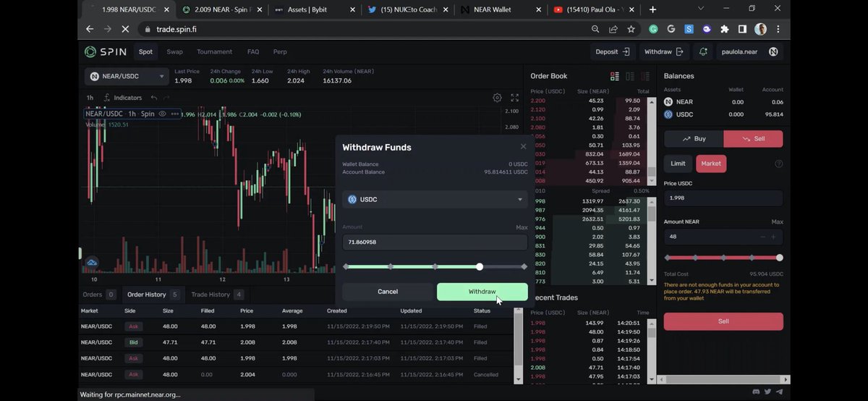This screenshot has height=401, width=868.
Task: Select the Sell side toggle
Action: (753, 138)
